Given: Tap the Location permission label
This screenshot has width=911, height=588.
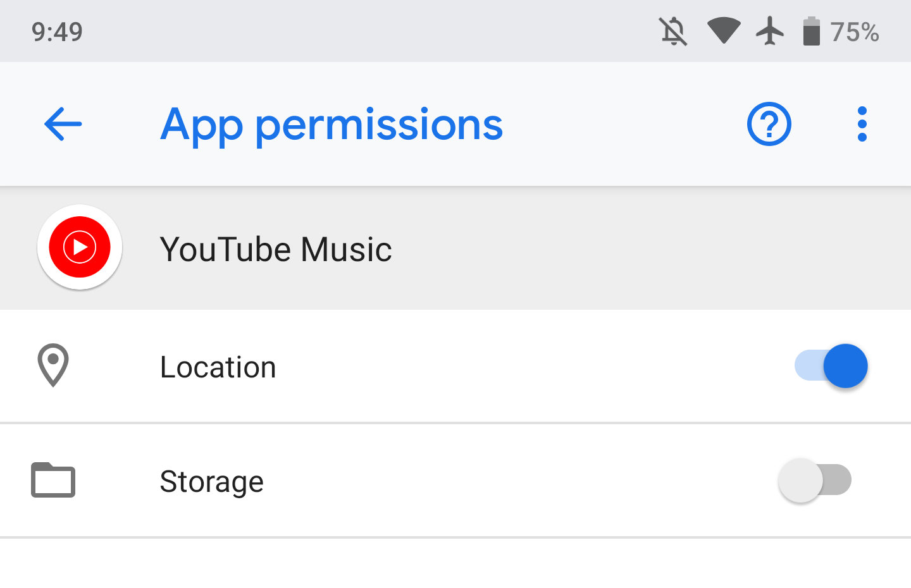Looking at the screenshot, I should click(218, 367).
